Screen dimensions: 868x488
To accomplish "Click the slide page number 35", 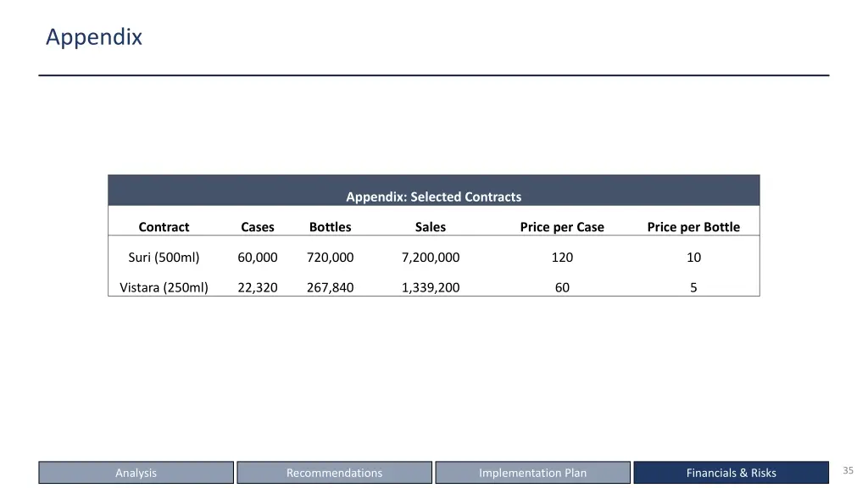I will (x=848, y=470).
